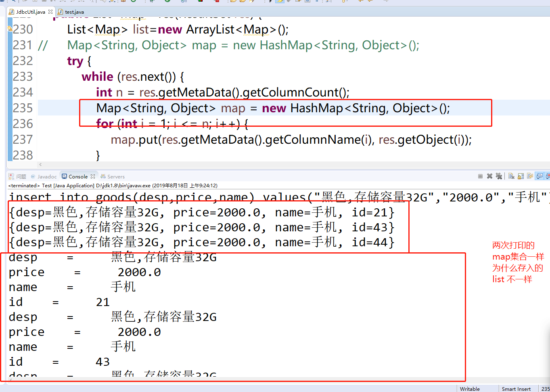Image resolution: width=550 pixels, height=392 pixels.
Task: Click the console line 'id = 21'
Action: 59,302
